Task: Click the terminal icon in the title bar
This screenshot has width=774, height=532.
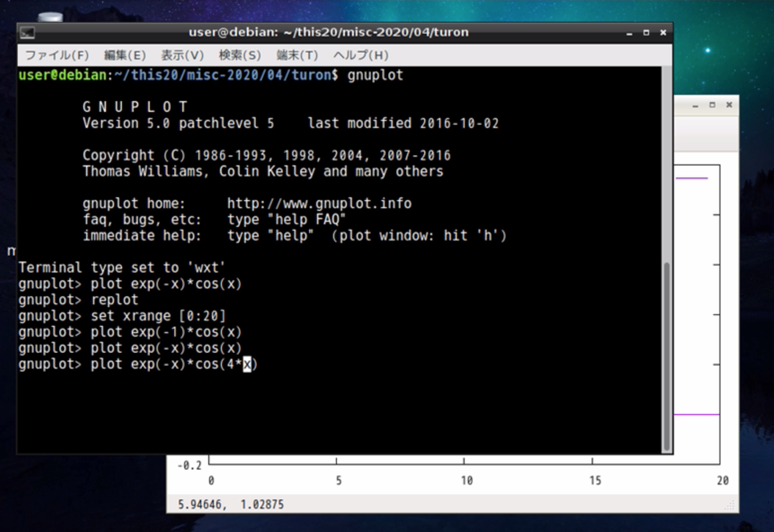Action: coord(27,33)
